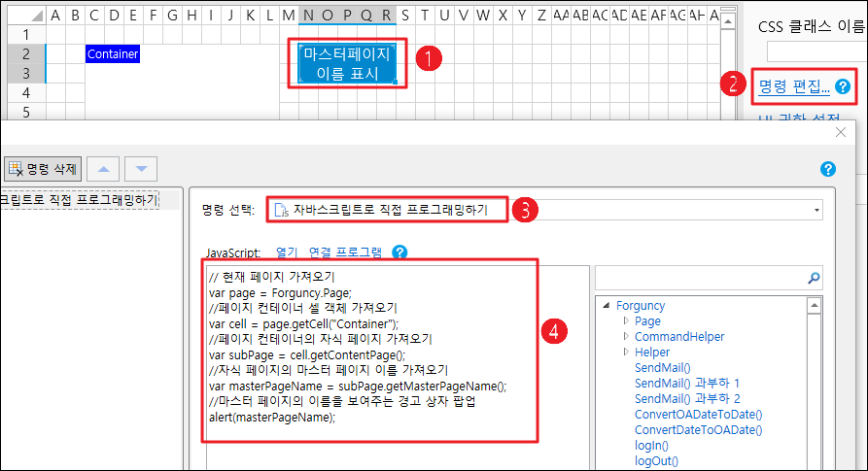Select SendMail() in the API list
Image resolution: width=868 pixels, height=471 pixels.
click(662, 368)
